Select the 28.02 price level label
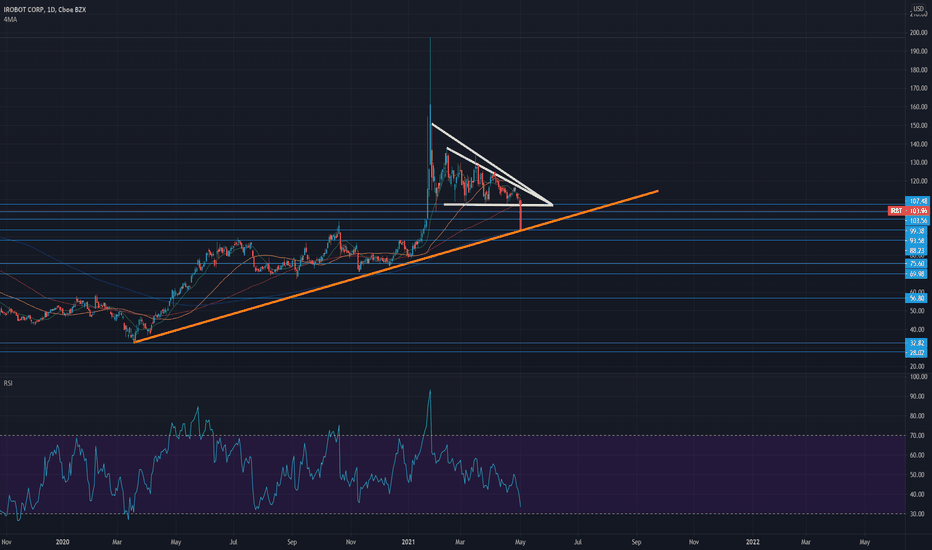 917,353
